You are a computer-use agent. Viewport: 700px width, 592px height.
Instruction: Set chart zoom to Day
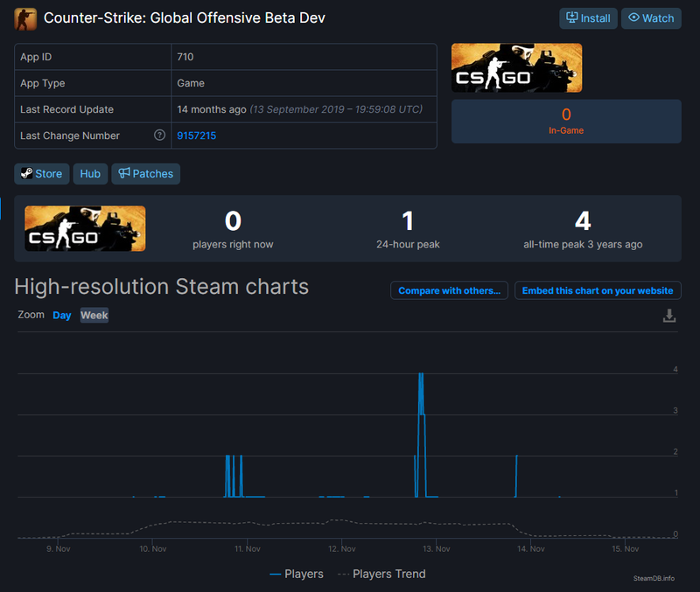click(x=61, y=316)
